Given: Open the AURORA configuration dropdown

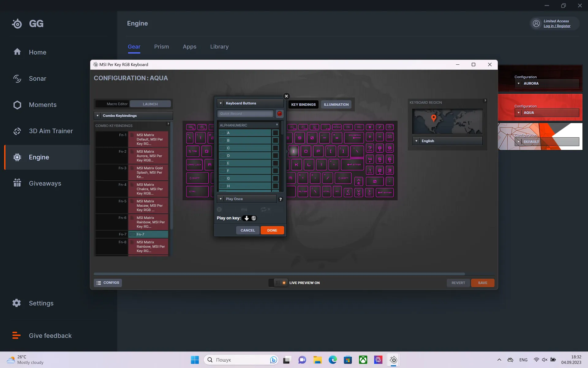Looking at the screenshot, I should point(547,83).
